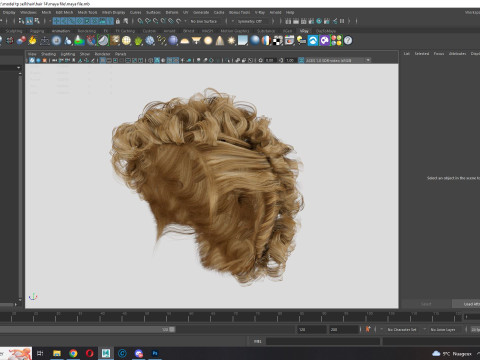
Task: Click Focus in the Attribute Editor menu
Action: (439, 53)
